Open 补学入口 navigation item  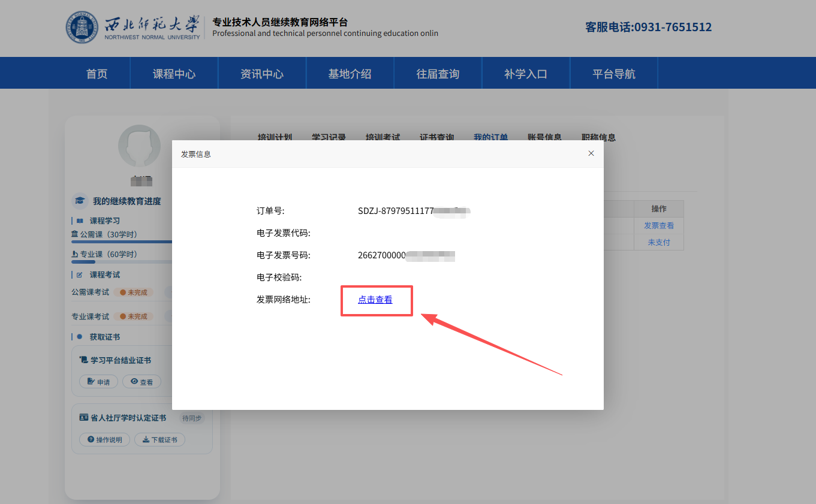526,74
